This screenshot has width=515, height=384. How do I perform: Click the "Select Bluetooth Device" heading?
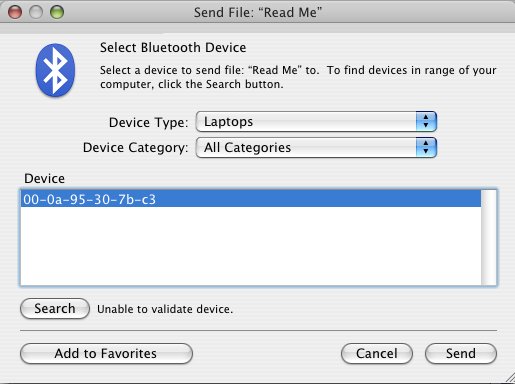173,48
